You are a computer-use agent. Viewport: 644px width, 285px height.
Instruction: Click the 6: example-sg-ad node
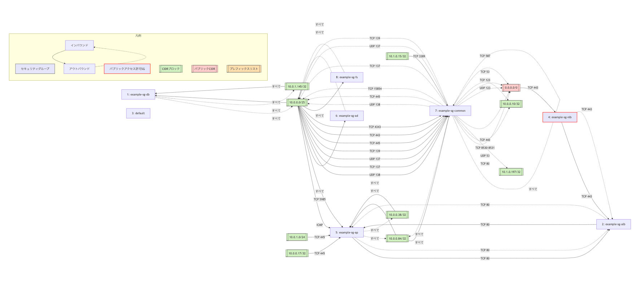347,116
